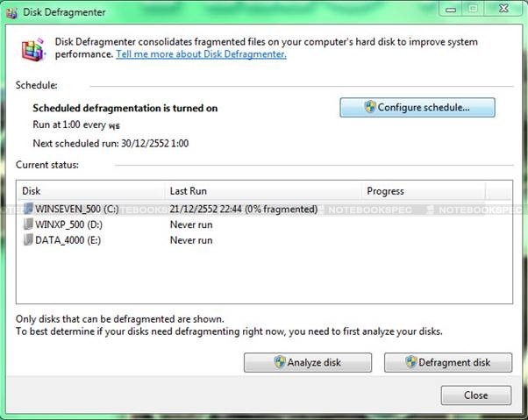Click the DATA_4000 (E:) drive icon

[x=27, y=239]
